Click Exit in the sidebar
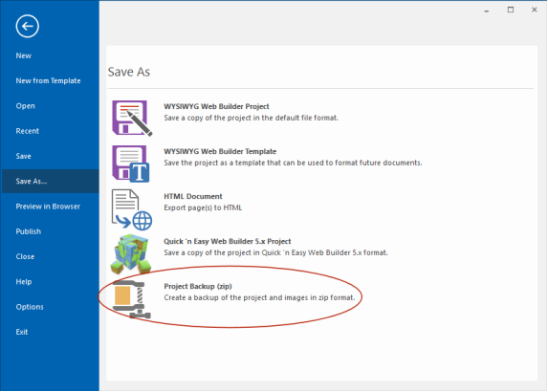The height and width of the screenshot is (392, 548). pos(22,333)
